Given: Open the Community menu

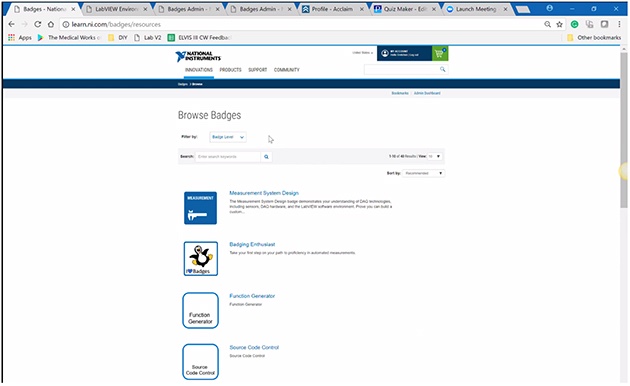Looking at the screenshot, I should tap(286, 70).
